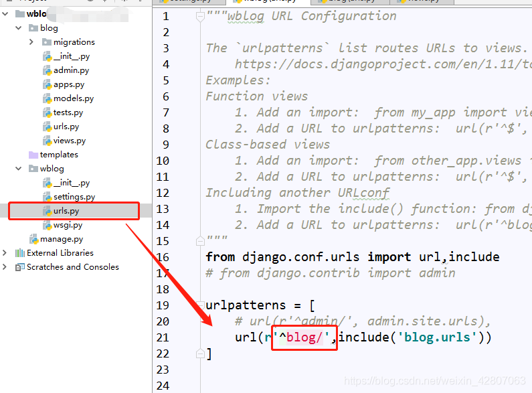This screenshot has width=532, height=393.
Task: Click 'Function views' comment on line 6
Action: tap(257, 96)
